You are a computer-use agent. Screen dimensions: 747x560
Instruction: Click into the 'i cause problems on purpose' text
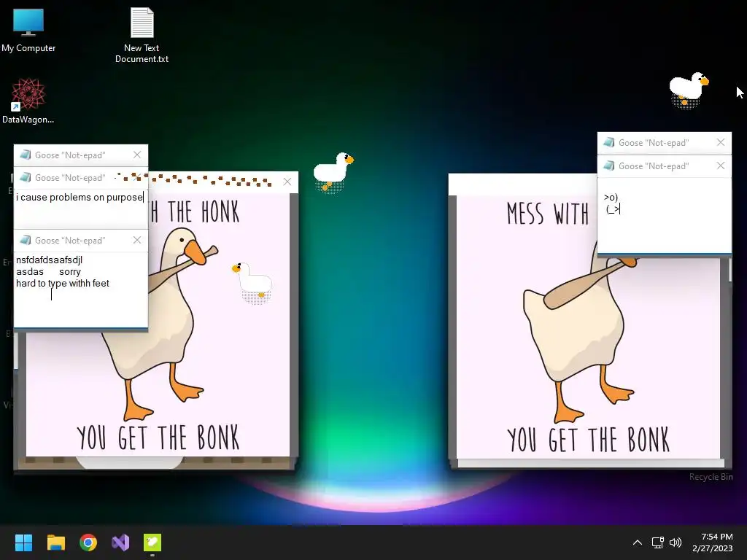80,197
